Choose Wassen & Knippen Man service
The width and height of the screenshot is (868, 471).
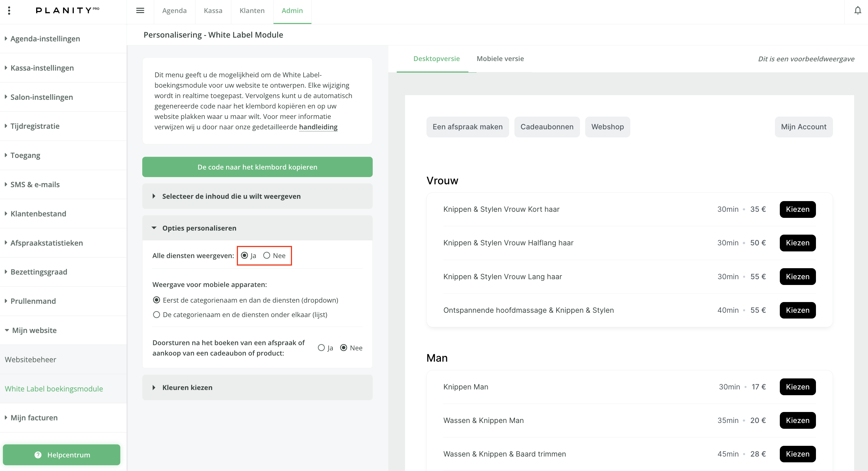click(797, 420)
